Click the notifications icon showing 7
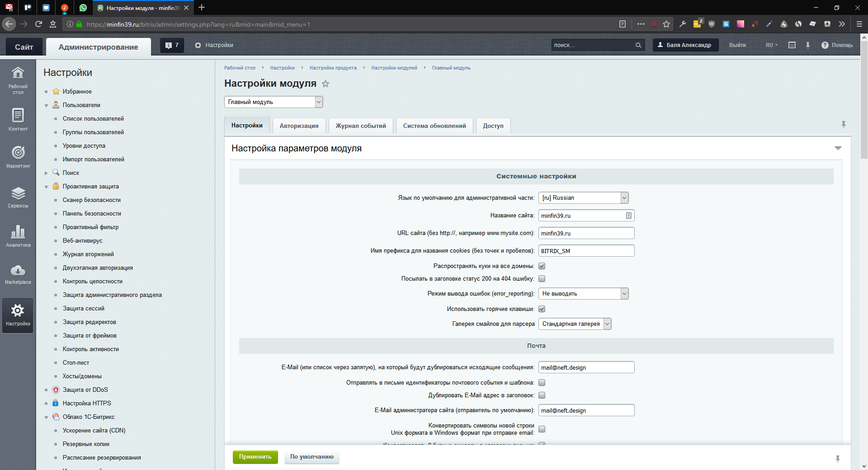The width and height of the screenshot is (868, 470). point(172,45)
